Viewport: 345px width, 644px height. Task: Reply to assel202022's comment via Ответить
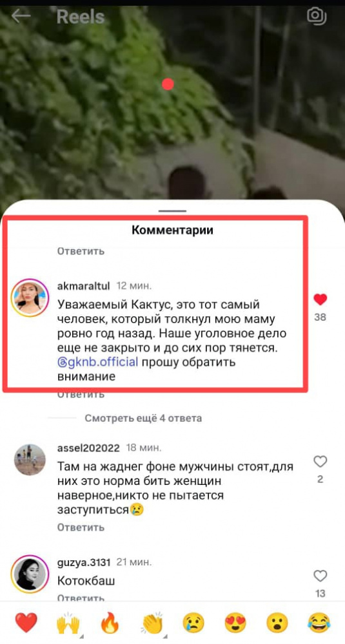click(x=81, y=527)
